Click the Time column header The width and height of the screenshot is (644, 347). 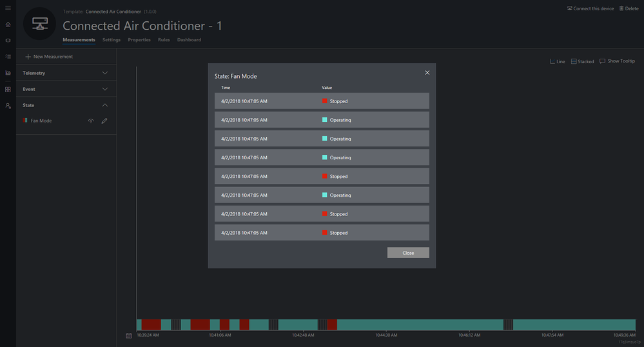click(226, 88)
